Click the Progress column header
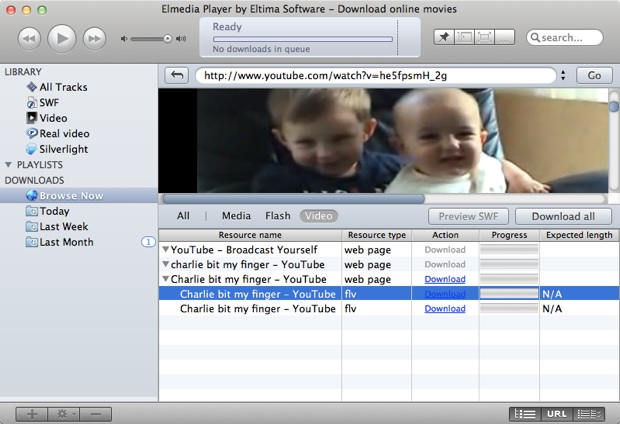Screen dimensions: 620x424 [x=509, y=235]
